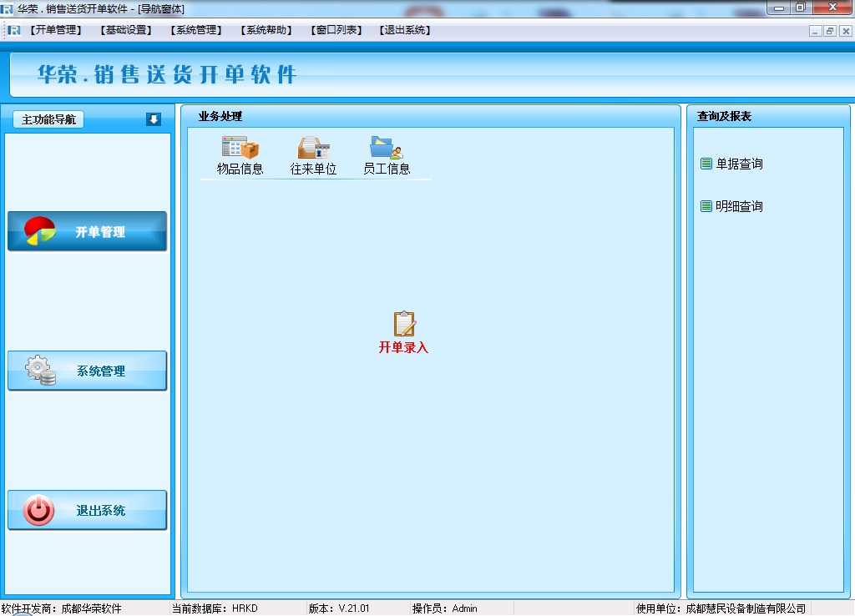Viewport: 855px width, 616px height.
Task: Click the green list icon beside 单据查询
Action: [x=706, y=164]
